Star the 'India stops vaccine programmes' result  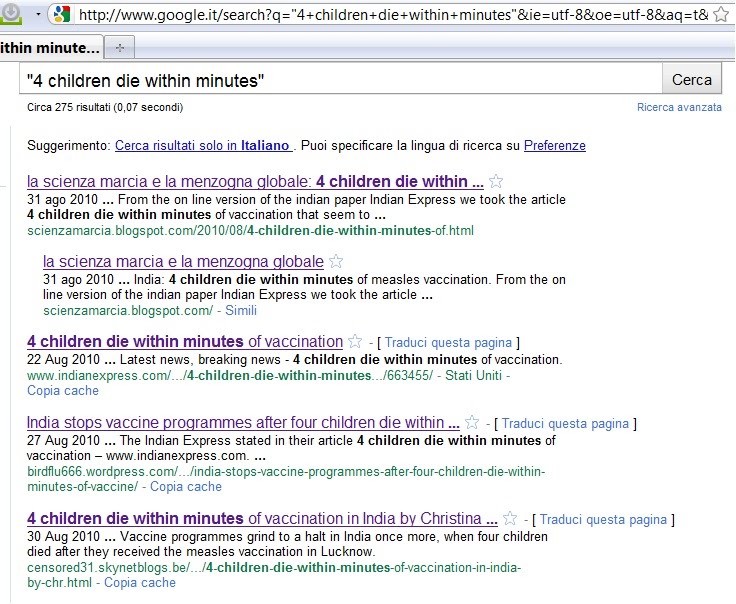pyautogui.click(x=472, y=422)
